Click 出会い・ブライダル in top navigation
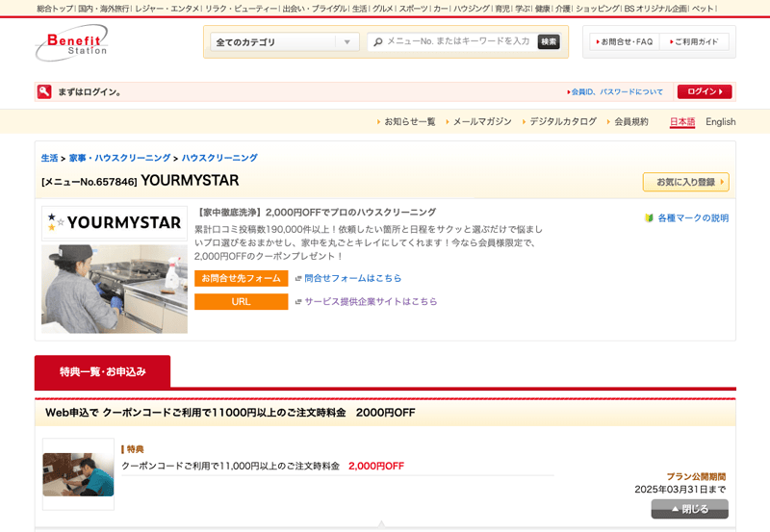 pyautogui.click(x=315, y=9)
